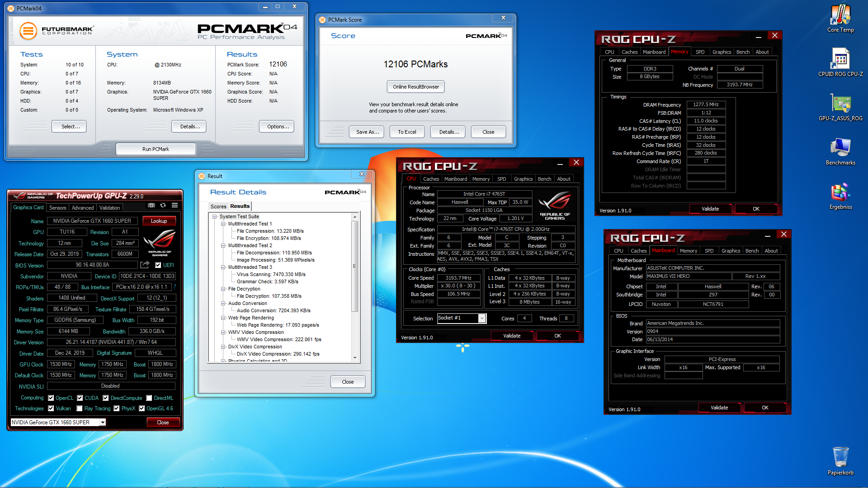This screenshot has width=868, height=488.
Task: Collapse Multithreaded Test 2 node
Action: pos(223,246)
